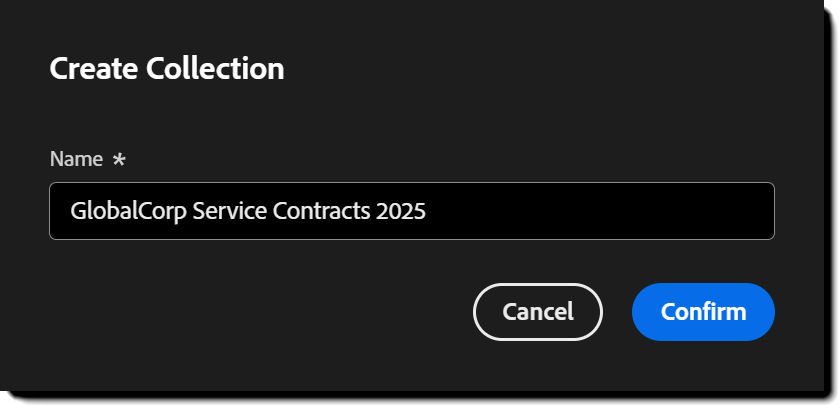This screenshot has width=839, height=405.
Task: Click the required asterisk beside Name
Action: [120, 159]
